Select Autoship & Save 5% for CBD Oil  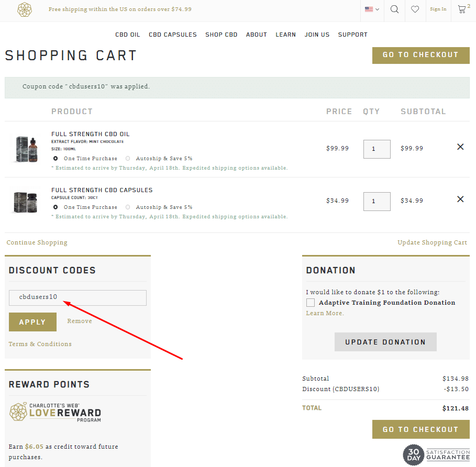128,159
